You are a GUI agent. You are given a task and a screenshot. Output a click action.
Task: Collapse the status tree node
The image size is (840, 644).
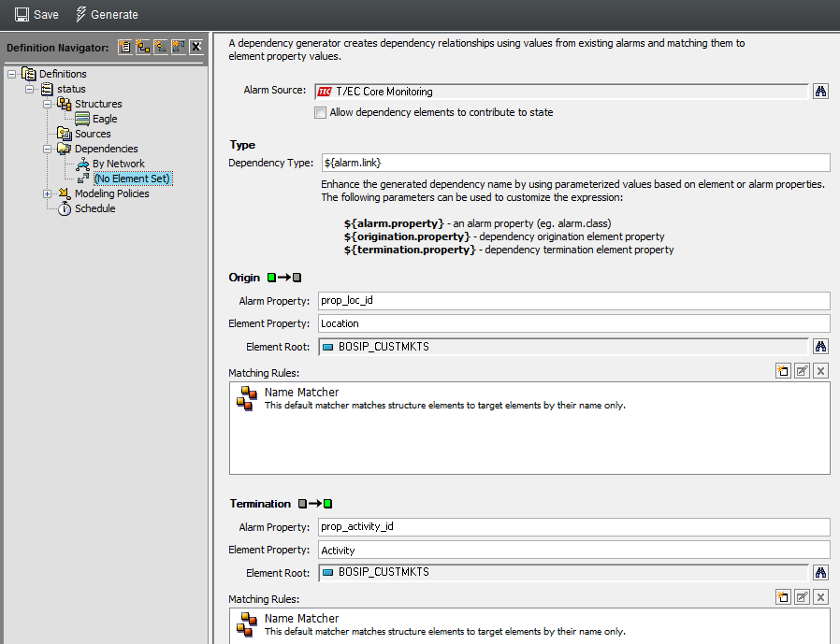pyautogui.click(x=30, y=89)
